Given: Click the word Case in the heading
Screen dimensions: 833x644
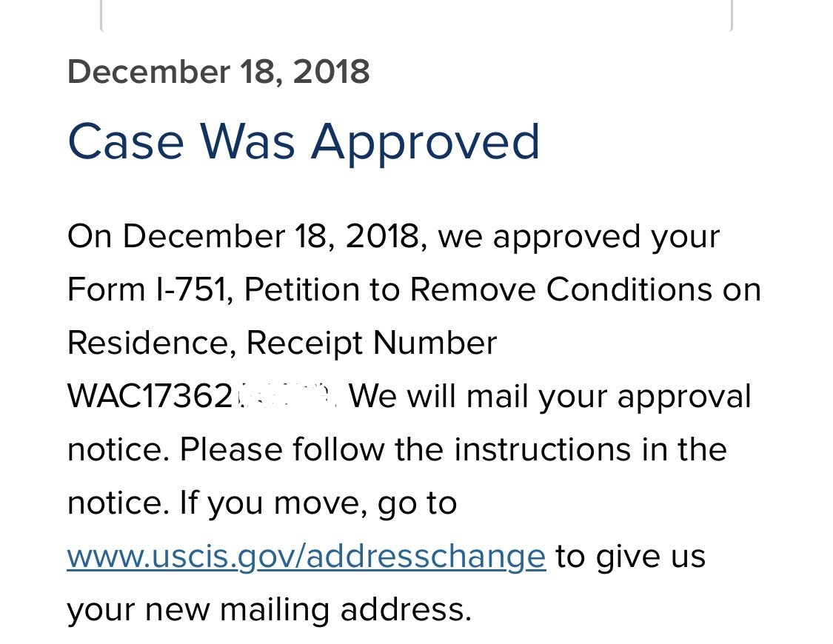Looking at the screenshot, I should [126, 142].
